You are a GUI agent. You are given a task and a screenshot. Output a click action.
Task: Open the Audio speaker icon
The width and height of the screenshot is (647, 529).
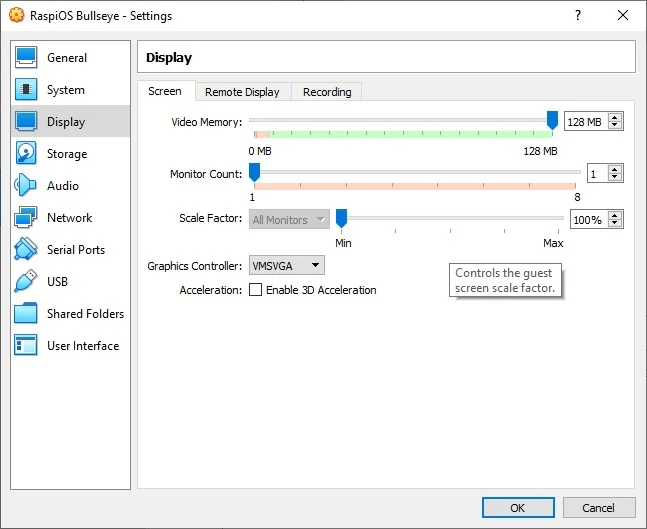pyautogui.click(x=26, y=185)
